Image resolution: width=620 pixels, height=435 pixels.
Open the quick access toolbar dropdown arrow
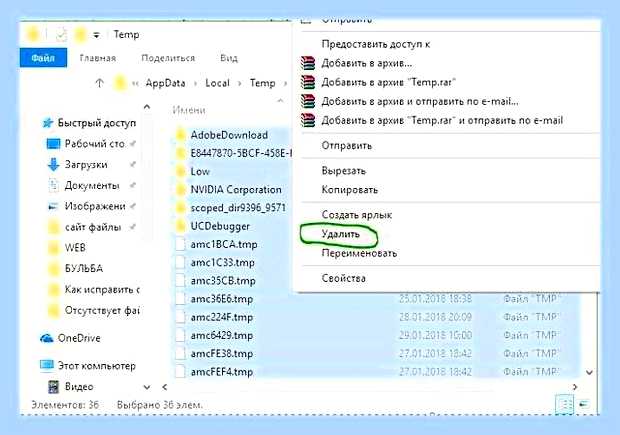96,36
